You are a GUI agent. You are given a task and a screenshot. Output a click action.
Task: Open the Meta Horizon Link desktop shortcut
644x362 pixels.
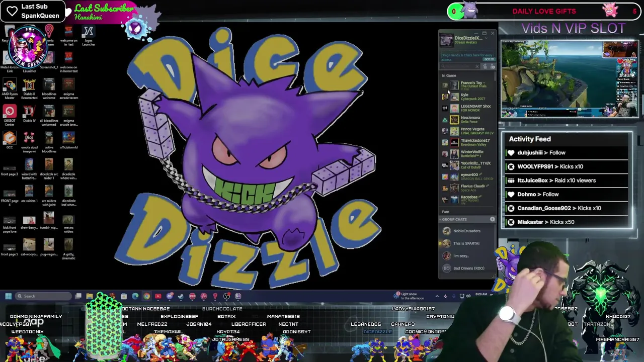tap(10, 63)
